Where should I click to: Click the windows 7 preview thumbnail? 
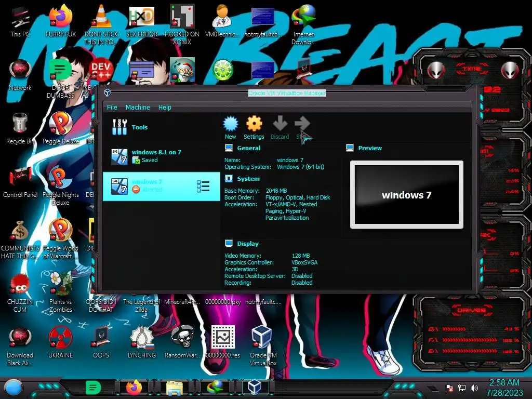coord(406,195)
